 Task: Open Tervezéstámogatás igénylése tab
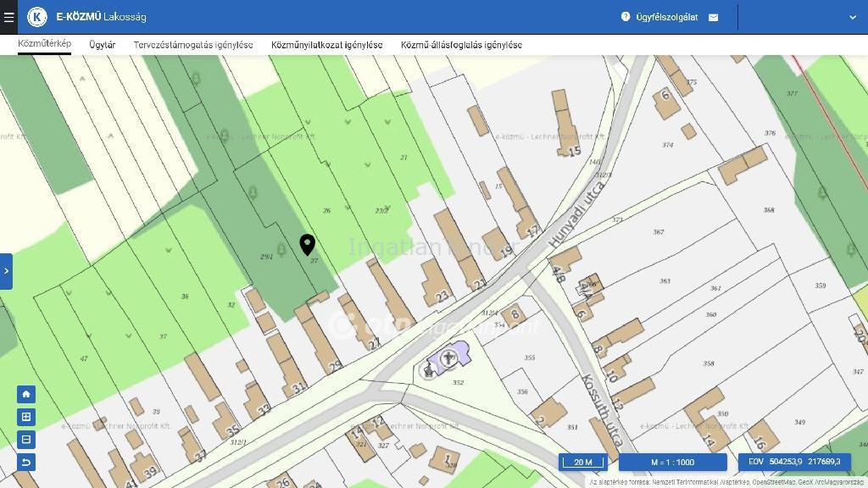point(193,45)
